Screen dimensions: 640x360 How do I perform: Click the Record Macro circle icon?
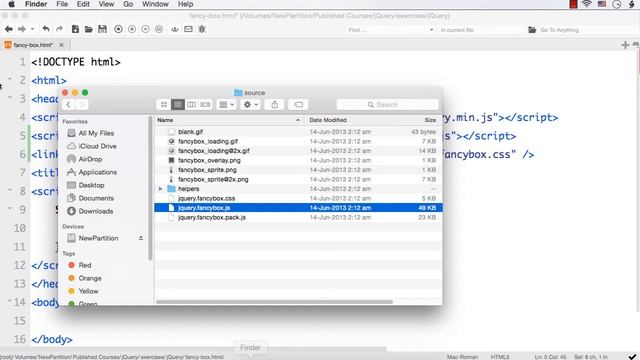click(118, 29)
